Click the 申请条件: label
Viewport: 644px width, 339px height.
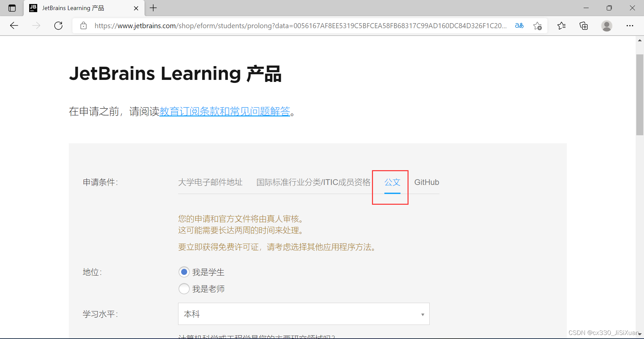[x=100, y=182]
